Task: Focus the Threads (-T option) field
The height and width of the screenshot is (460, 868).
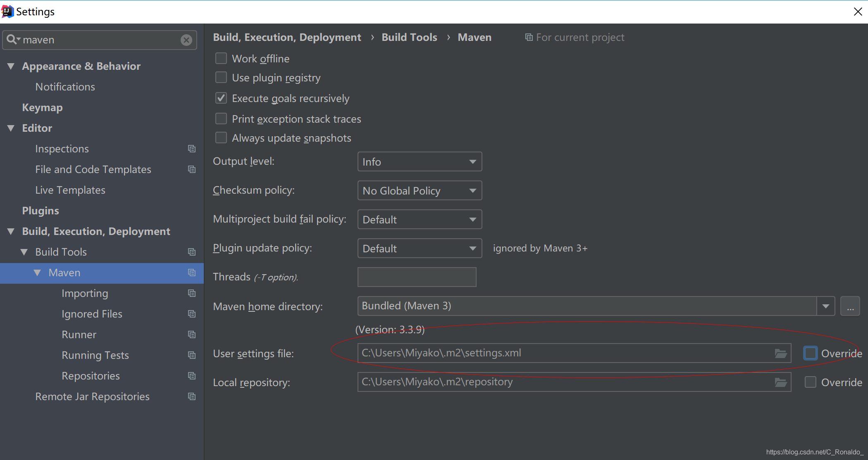Action: [417, 277]
